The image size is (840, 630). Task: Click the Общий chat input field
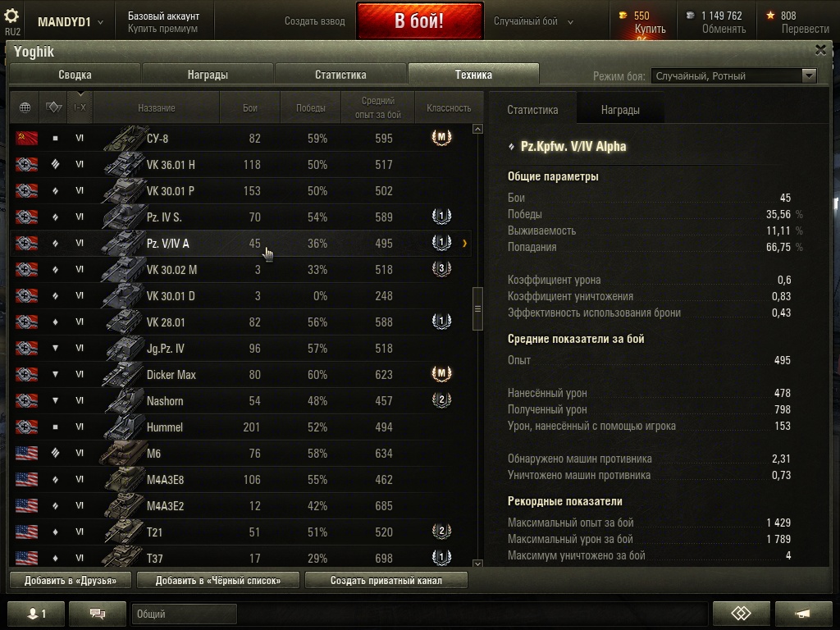coord(184,614)
